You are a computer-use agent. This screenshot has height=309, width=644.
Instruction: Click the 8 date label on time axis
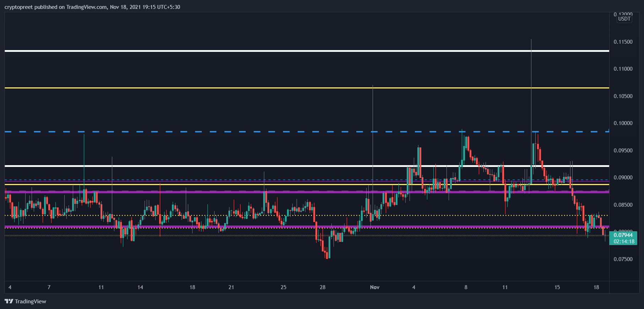pyautogui.click(x=466, y=287)
